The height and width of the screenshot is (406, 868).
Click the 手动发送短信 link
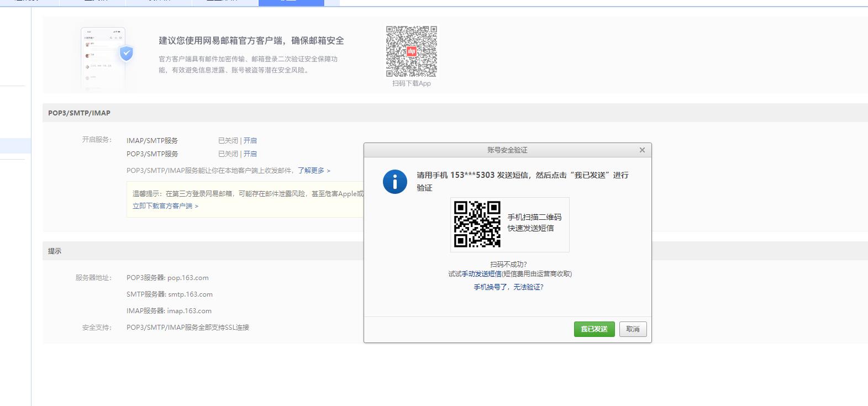click(x=481, y=274)
